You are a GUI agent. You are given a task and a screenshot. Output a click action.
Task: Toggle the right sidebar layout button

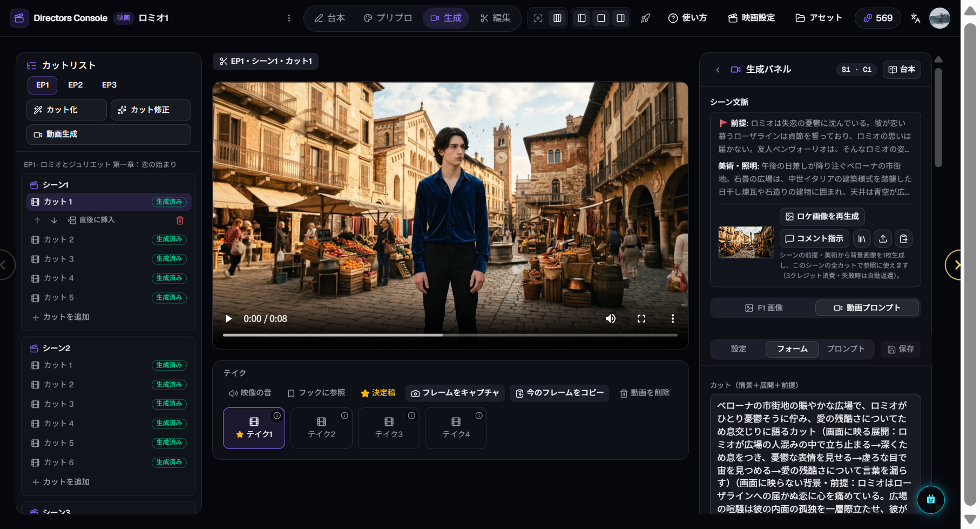point(620,18)
